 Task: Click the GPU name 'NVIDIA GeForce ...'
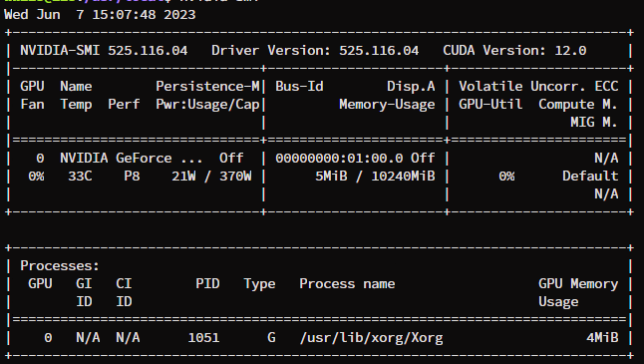coord(131,159)
